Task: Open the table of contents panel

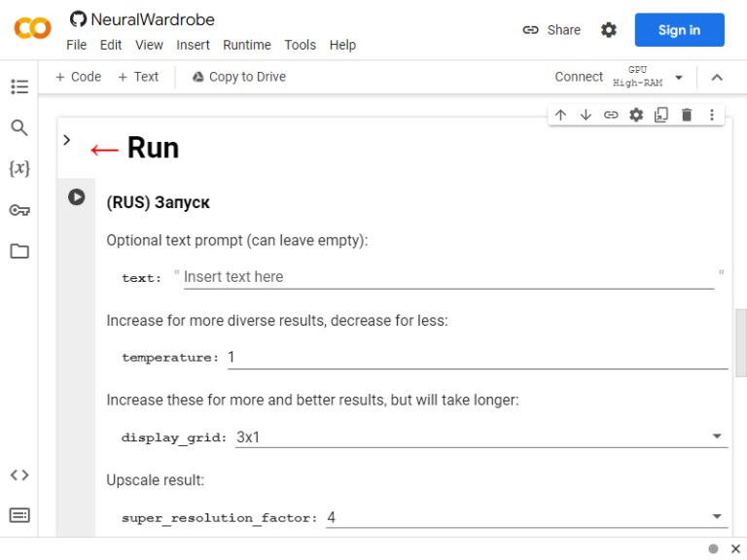Action: point(19,87)
